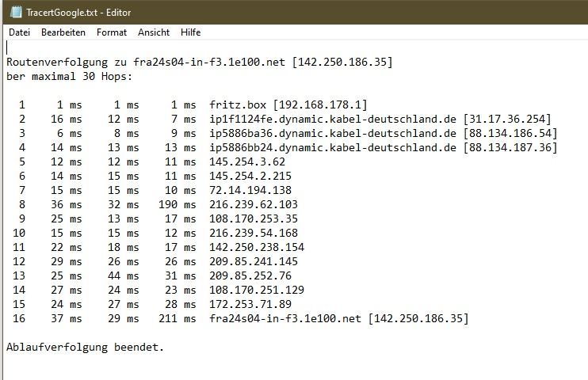Open the Ansicht menu

(x=154, y=32)
